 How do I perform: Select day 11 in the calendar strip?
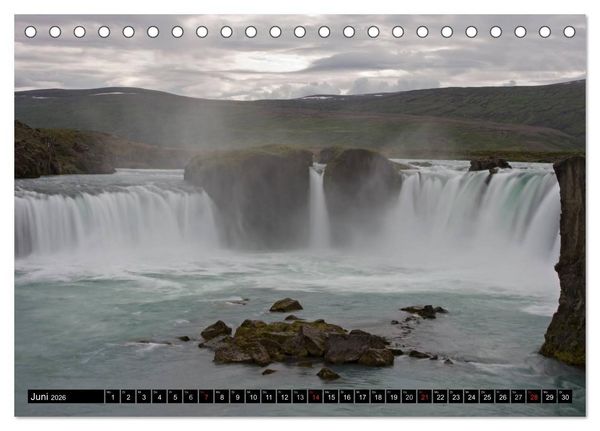(269, 397)
